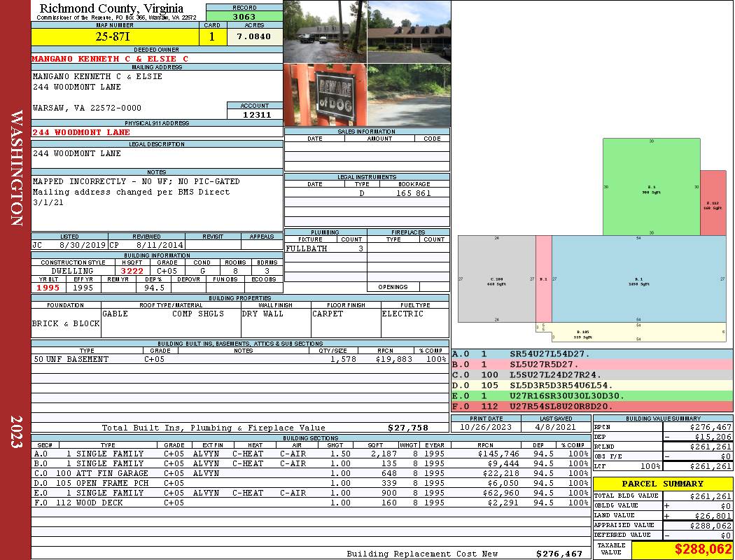The image size is (735, 560).
Task: Click sketch legend row C.0 L5SU27L24D27R24
Action: coord(592,375)
